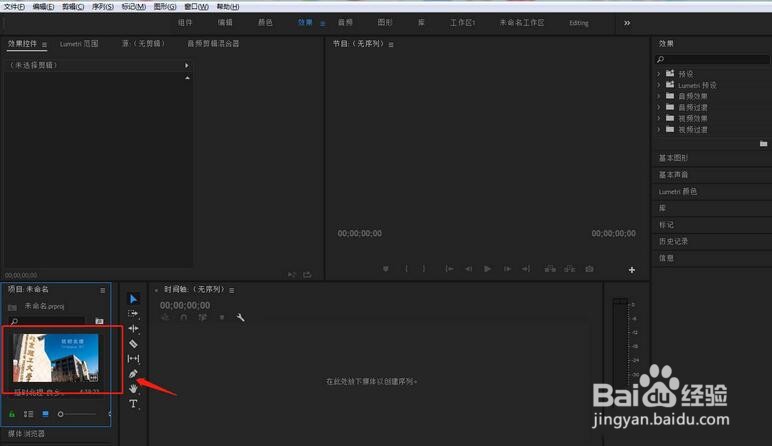This screenshot has height=446, width=772.
Task: Open the 媒体浏览器 panel tab
Action: coord(27,434)
